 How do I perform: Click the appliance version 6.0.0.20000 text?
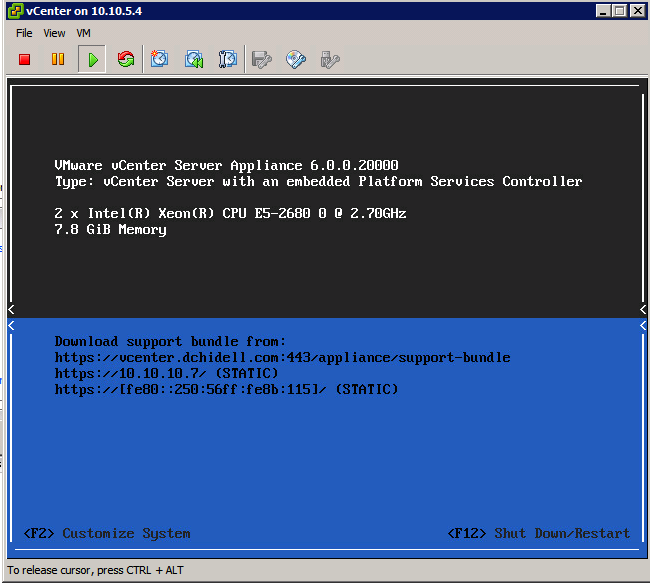pyautogui.click(x=354, y=165)
